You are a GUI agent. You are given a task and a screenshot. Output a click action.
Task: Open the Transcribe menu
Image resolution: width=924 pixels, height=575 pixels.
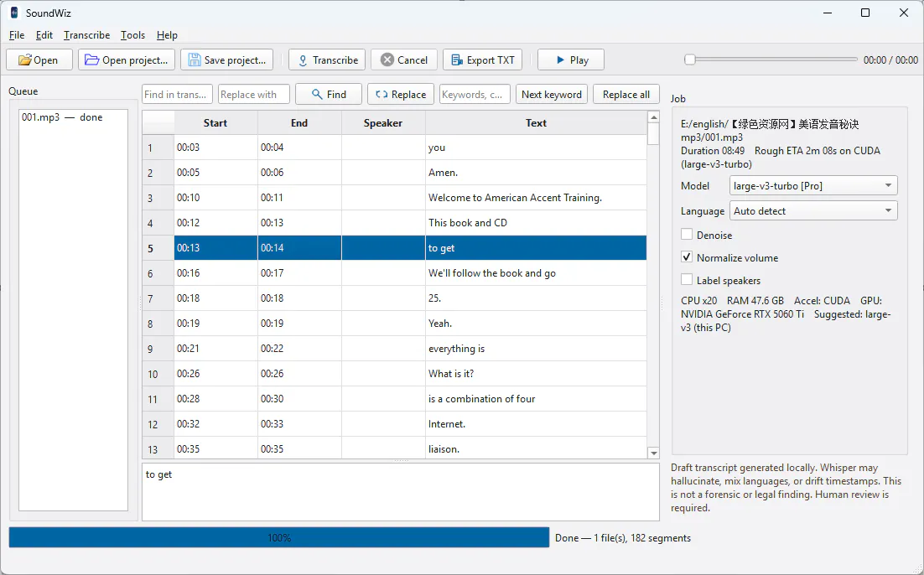tap(86, 35)
